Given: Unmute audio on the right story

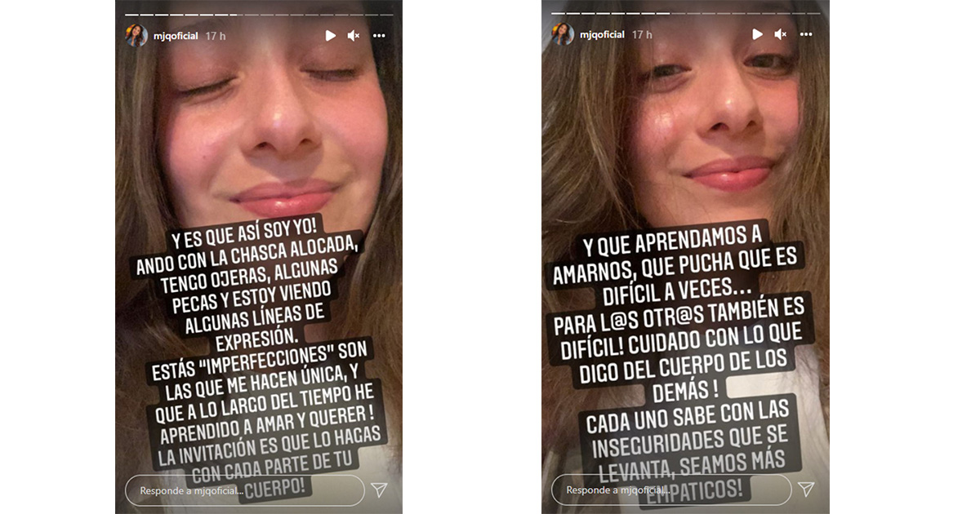Looking at the screenshot, I should 781,34.
